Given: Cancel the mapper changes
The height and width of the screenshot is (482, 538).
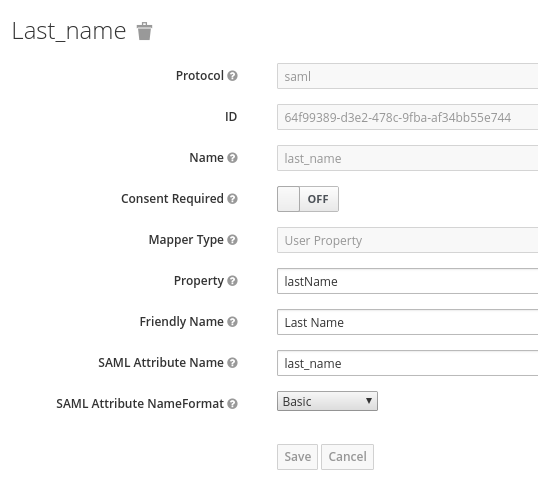Looking at the screenshot, I should click(x=347, y=457).
